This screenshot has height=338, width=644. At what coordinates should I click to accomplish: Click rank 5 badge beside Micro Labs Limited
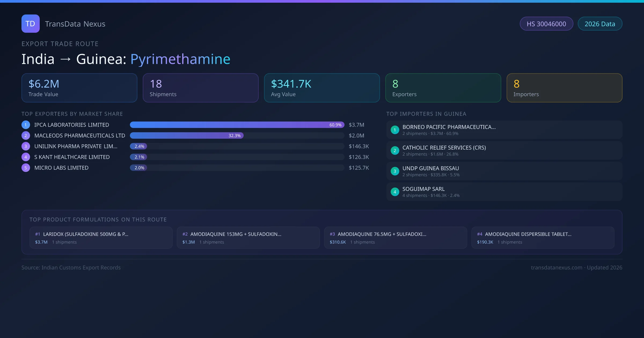[x=26, y=168]
